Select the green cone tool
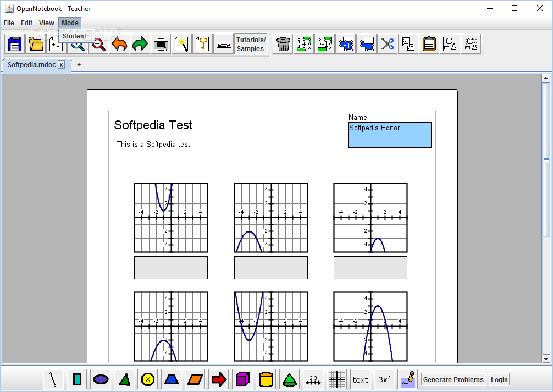The image size is (553, 392). (x=290, y=379)
